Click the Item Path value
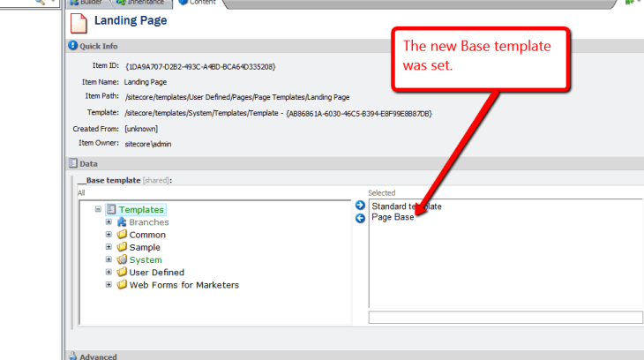This screenshot has height=360, width=644. 237,97
